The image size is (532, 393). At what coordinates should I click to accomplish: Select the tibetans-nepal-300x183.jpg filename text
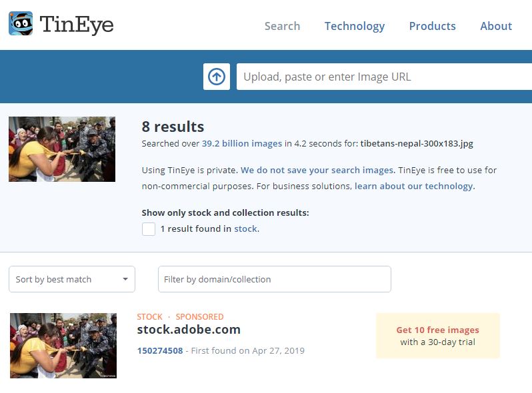(x=417, y=143)
